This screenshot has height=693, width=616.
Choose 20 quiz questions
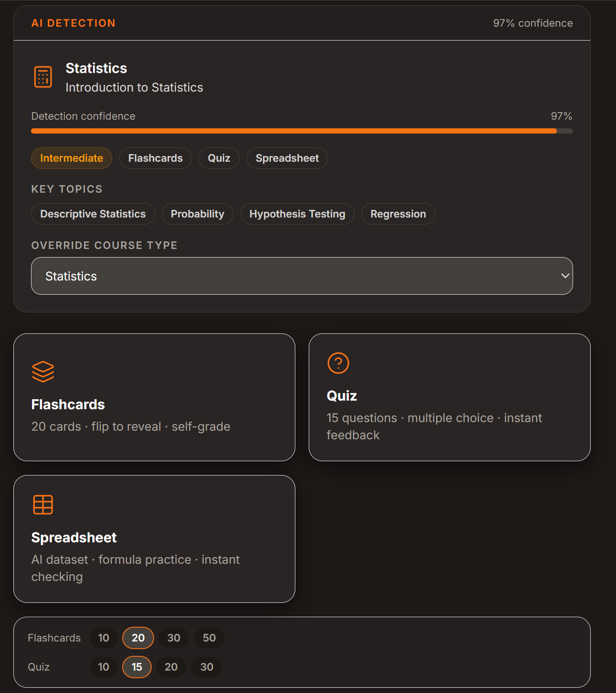(171, 667)
